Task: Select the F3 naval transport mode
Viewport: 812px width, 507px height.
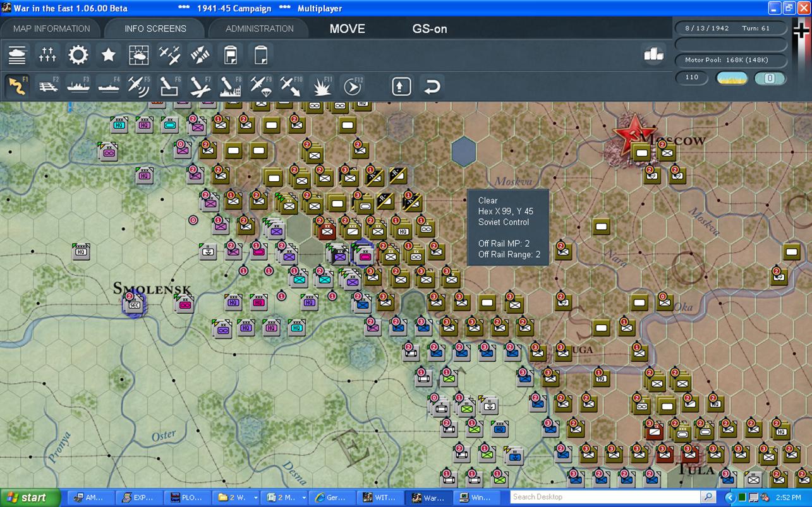Action: [78, 86]
